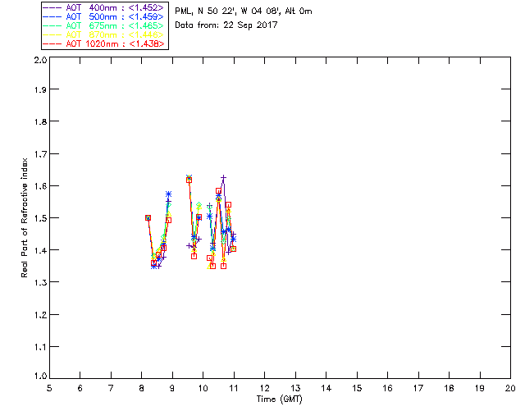Viewport: 525px width, 420px height.
Task: Click the x-axis tick label 10
Action: coord(203,388)
